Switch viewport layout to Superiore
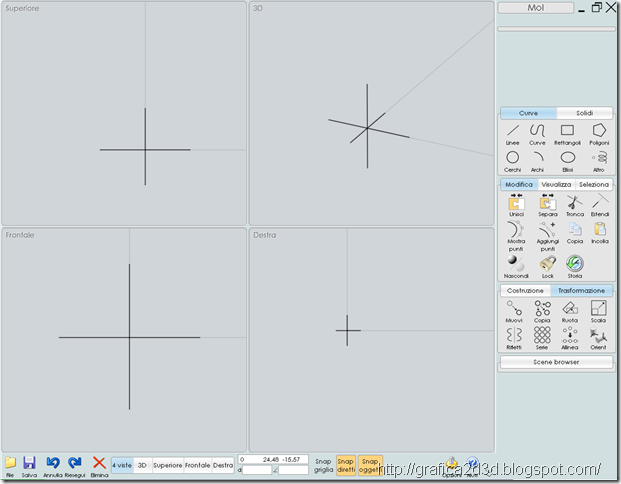 [168, 465]
